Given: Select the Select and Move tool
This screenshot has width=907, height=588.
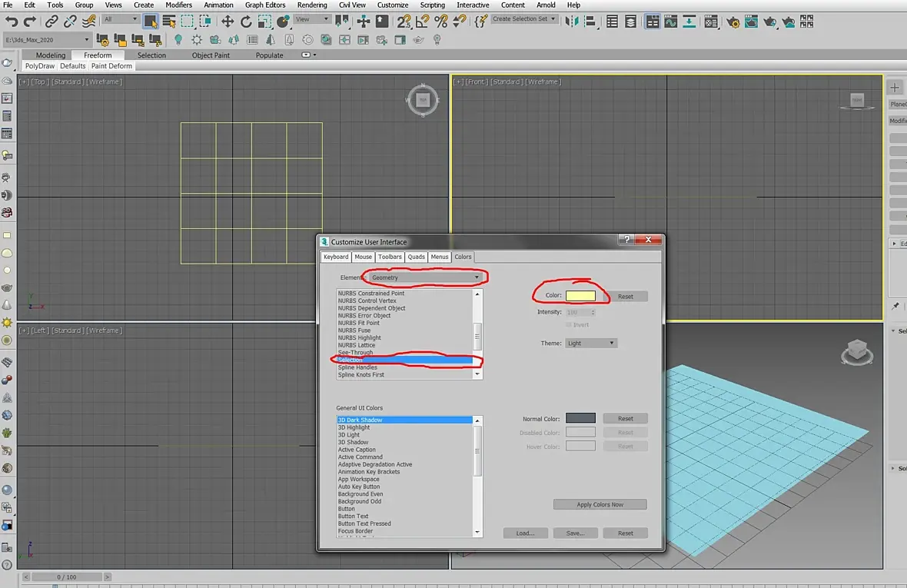Looking at the screenshot, I should (228, 22).
